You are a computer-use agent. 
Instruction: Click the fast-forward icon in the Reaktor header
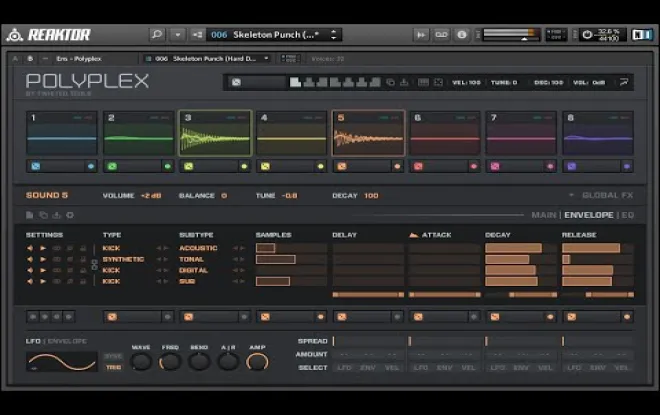tap(420, 35)
